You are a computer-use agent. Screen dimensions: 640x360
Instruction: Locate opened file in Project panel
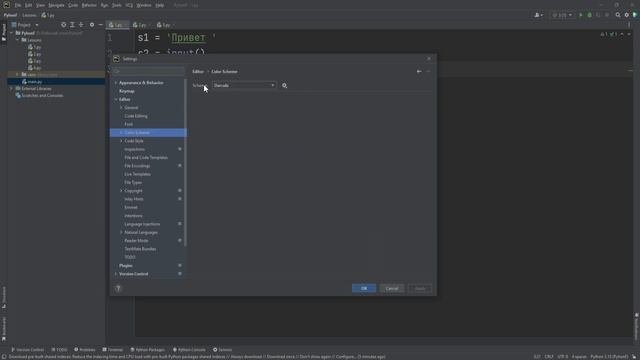(63, 25)
